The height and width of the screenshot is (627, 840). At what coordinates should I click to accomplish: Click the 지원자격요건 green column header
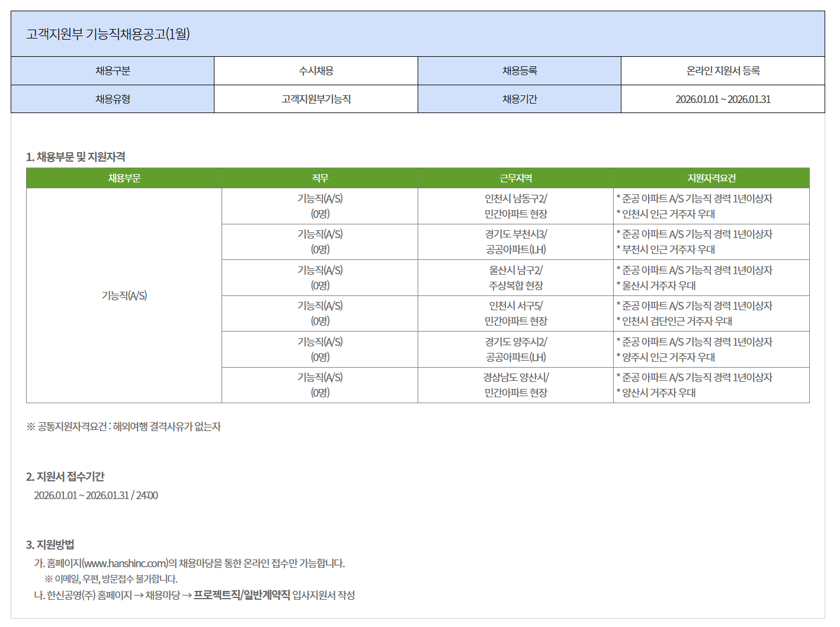pyautogui.click(x=711, y=178)
